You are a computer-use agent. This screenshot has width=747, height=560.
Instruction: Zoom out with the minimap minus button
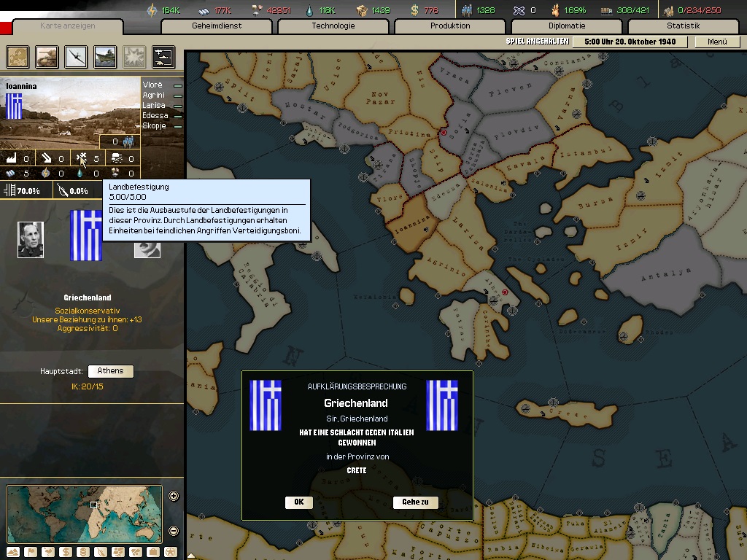coord(174,531)
